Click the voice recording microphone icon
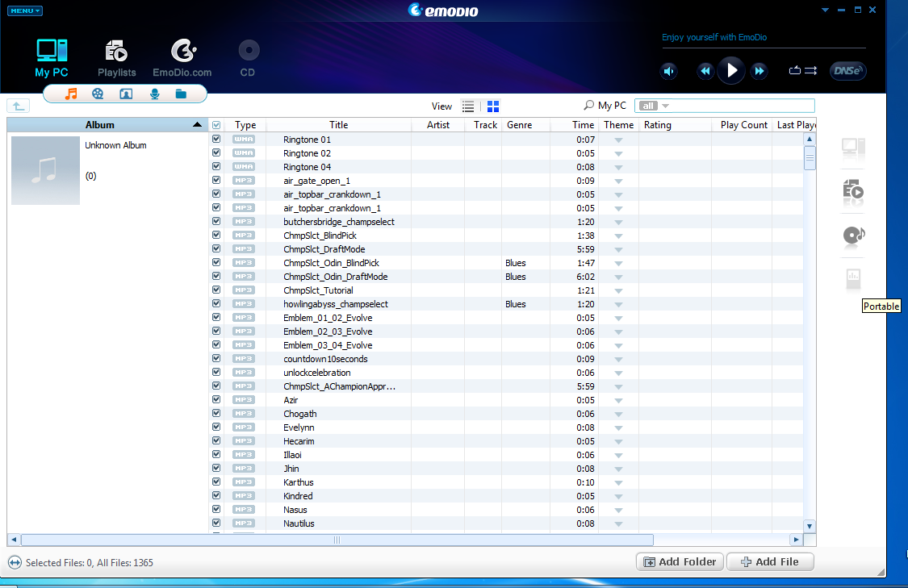 154,94
